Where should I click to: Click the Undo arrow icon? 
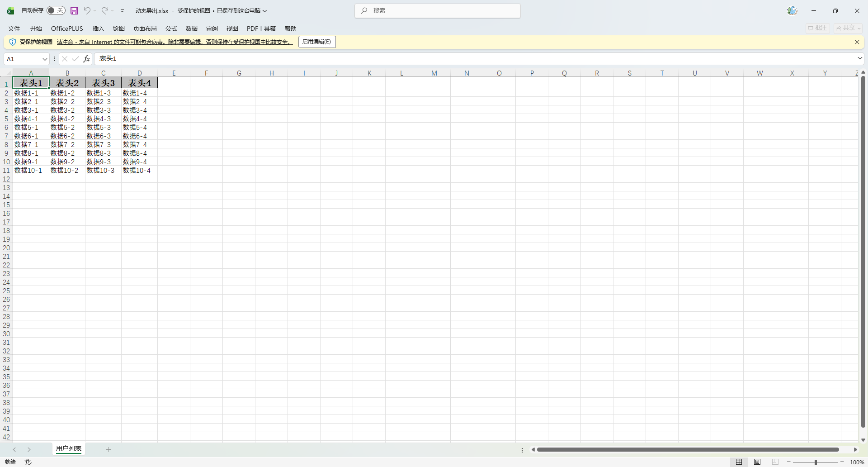point(87,10)
